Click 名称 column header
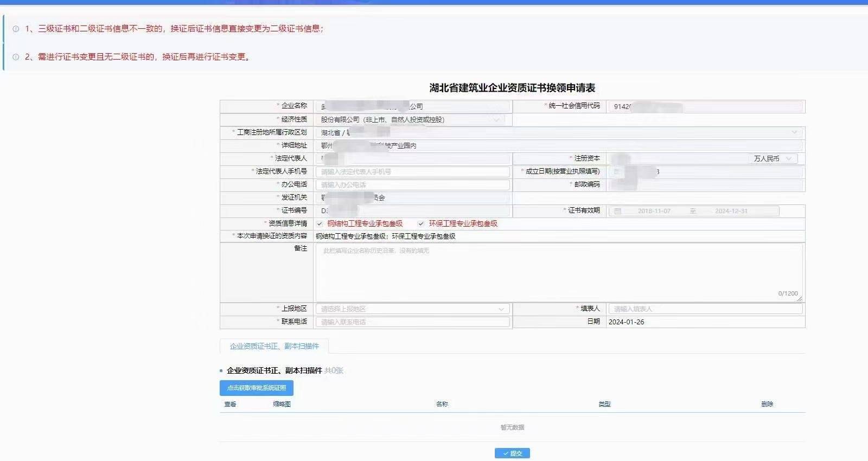Screen dimensions: 868x461 click(442, 404)
